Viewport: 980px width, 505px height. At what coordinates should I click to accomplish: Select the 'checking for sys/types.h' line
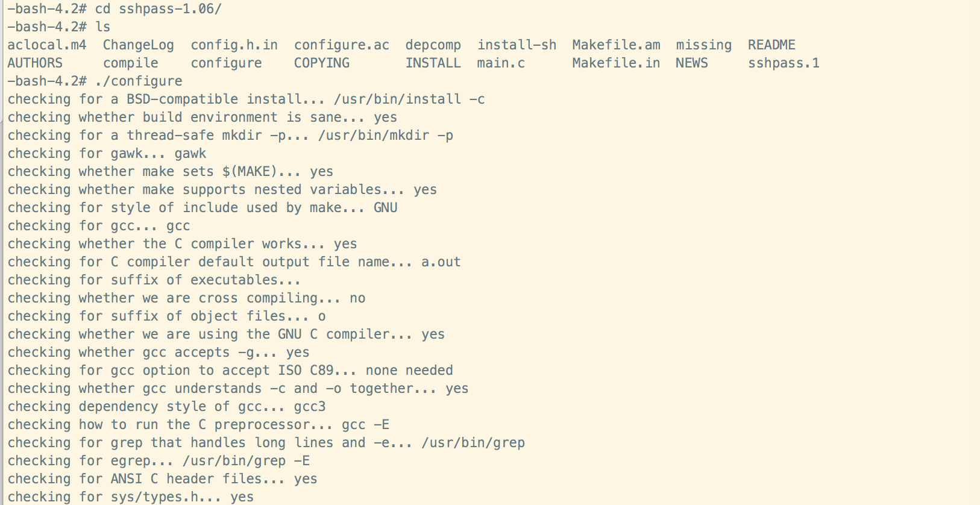point(130,497)
